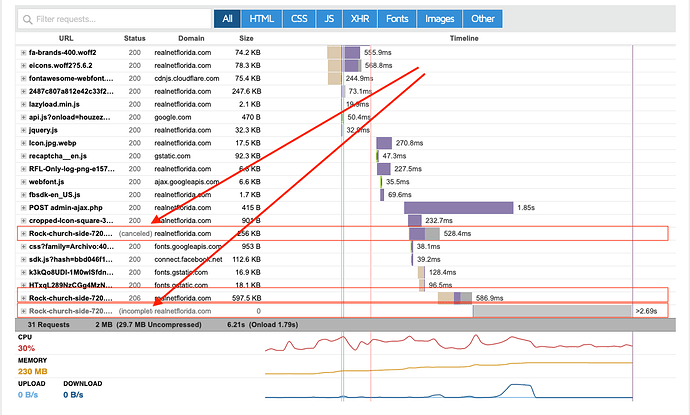Filter requests by Images
Image resolution: width=690 pixels, height=415 pixels.
tap(440, 19)
